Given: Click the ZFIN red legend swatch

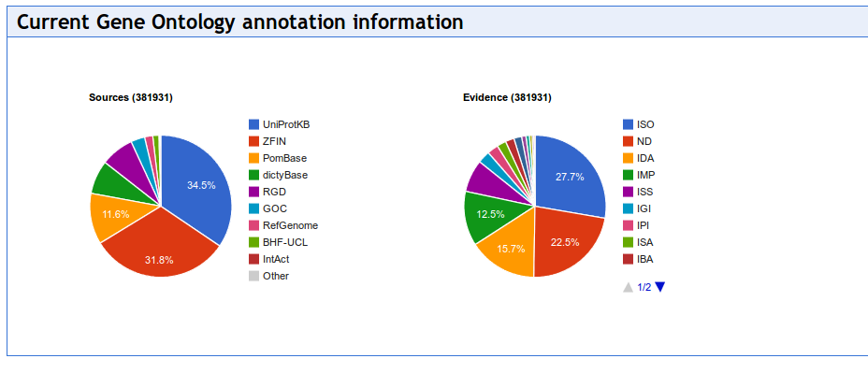Looking at the screenshot, I should 254,141.
